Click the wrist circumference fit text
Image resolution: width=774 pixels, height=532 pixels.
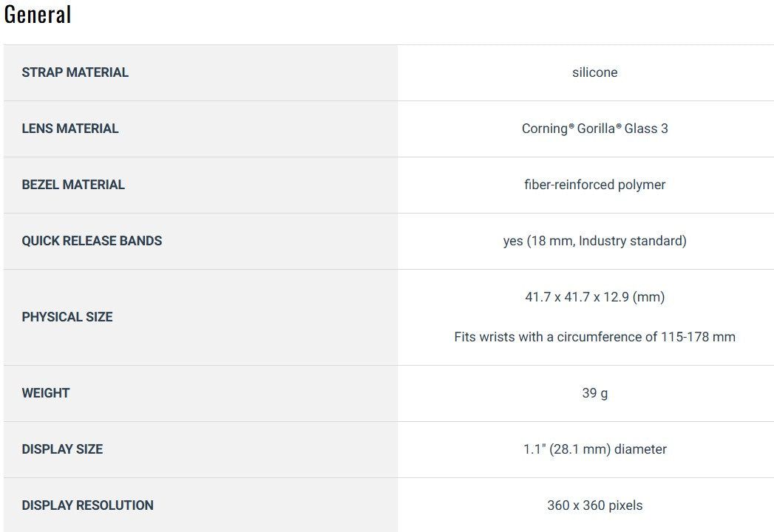[x=594, y=337]
